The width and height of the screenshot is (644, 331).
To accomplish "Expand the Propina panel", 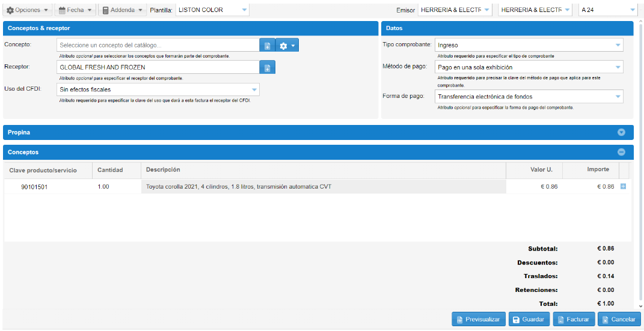I will click(621, 132).
